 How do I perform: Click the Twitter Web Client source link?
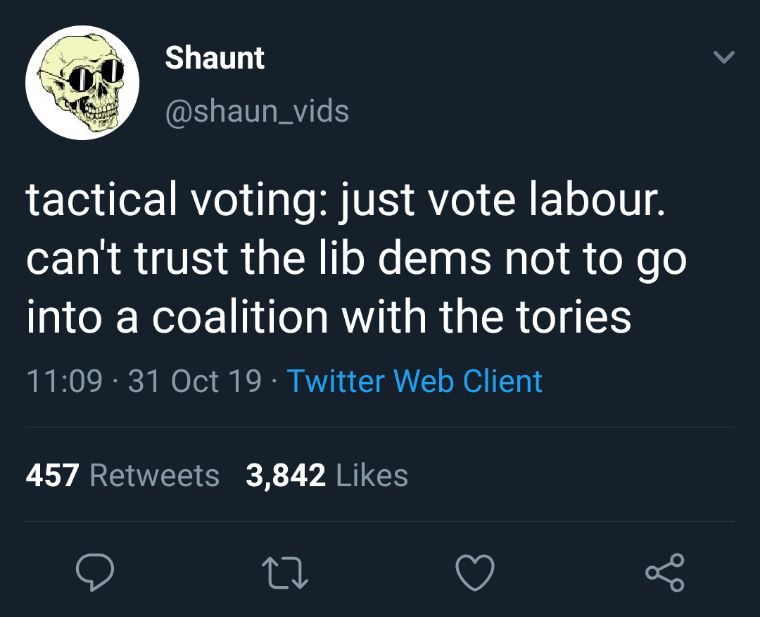[x=415, y=381]
